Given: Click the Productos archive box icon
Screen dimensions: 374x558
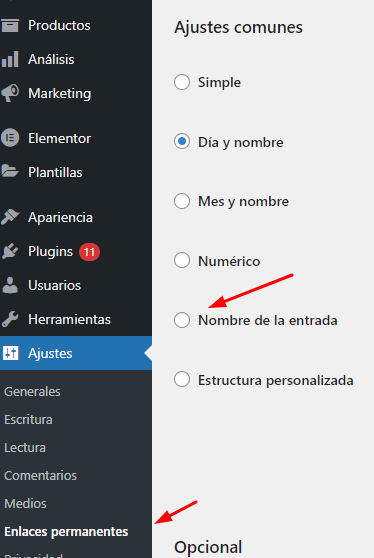Looking at the screenshot, I should click(10, 25).
